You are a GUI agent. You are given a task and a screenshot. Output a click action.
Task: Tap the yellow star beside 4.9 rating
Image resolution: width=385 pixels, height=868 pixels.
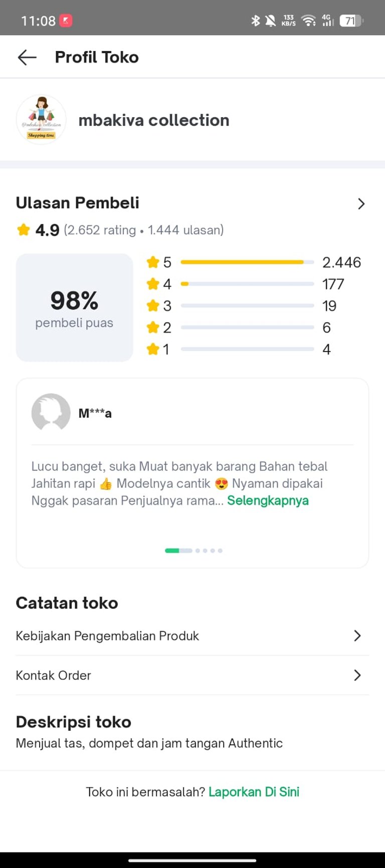coord(24,230)
